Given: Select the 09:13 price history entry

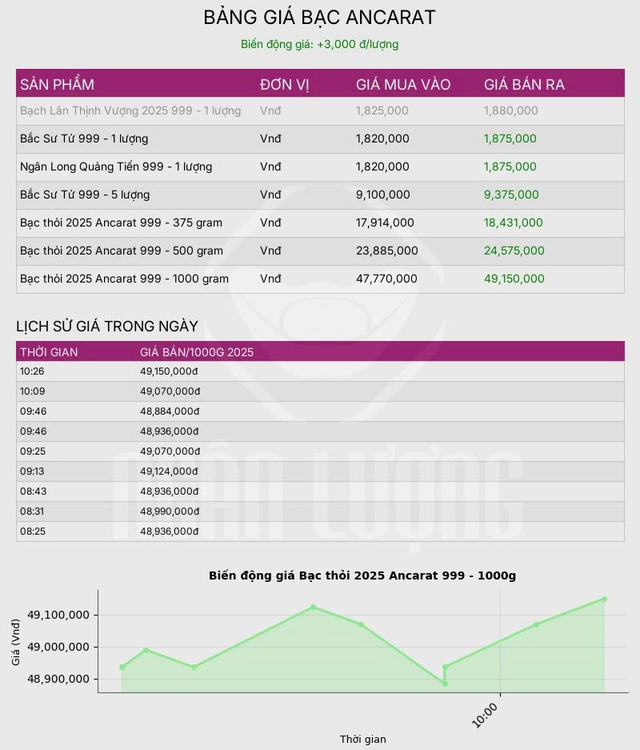Looking at the screenshot, I should 32,471.
